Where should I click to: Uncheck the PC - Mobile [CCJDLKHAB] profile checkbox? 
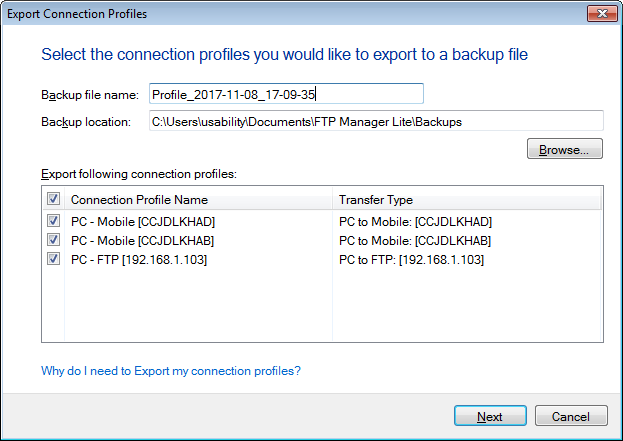pos(53,240)
